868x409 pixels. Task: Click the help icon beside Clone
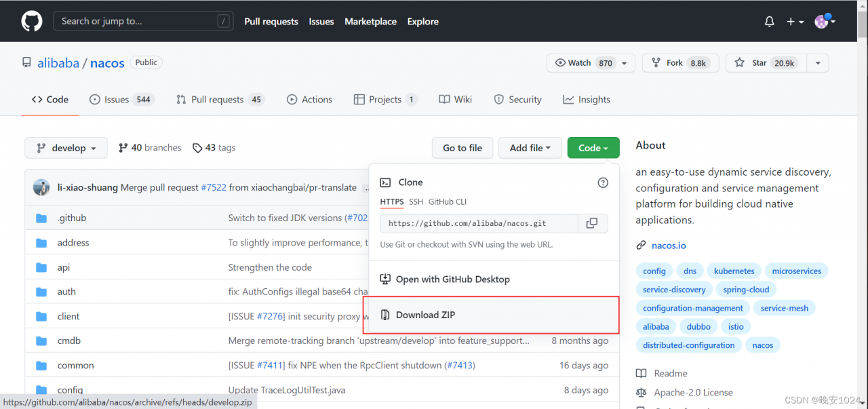(603, 182)
